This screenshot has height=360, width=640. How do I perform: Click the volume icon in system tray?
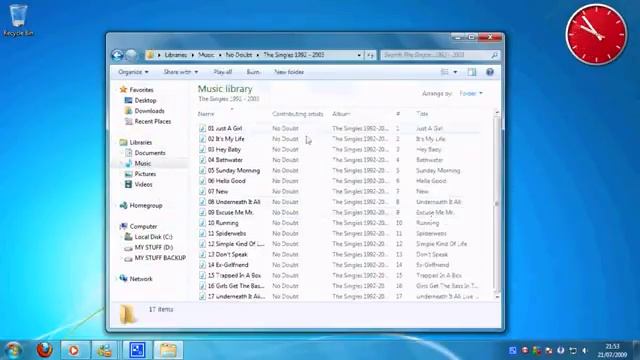click(585, 351)
